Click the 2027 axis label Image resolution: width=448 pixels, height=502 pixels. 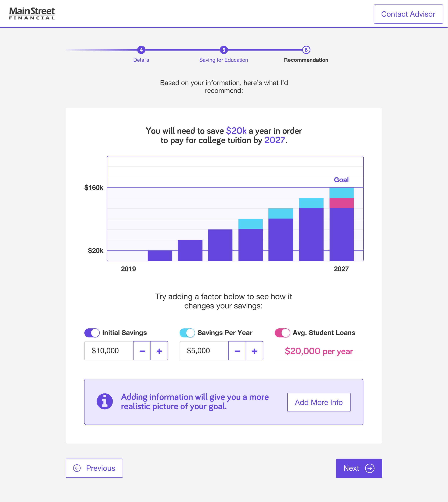[341, 269]
